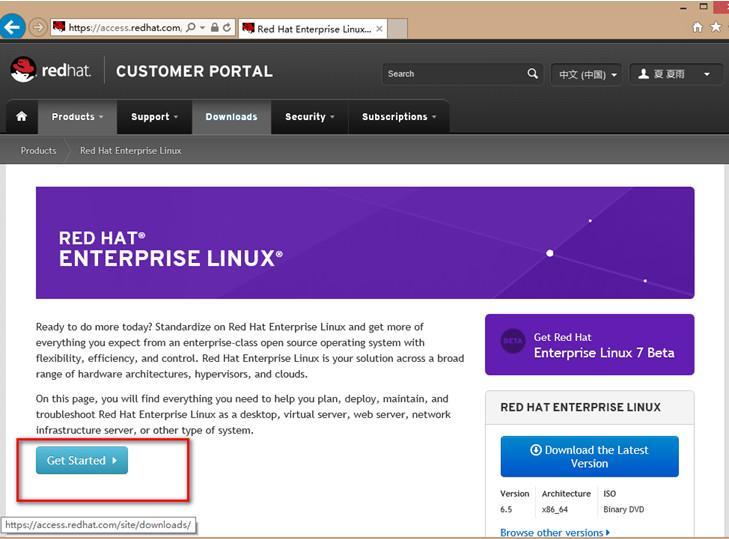The image size is (729, 539).
Task: Click the browser forward arrow button
Action: click(37, 27)
